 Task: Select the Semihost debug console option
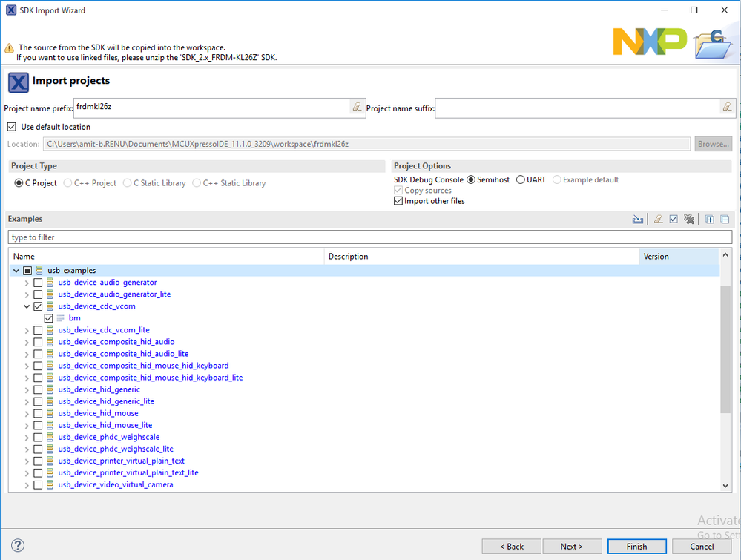[471, 179]
